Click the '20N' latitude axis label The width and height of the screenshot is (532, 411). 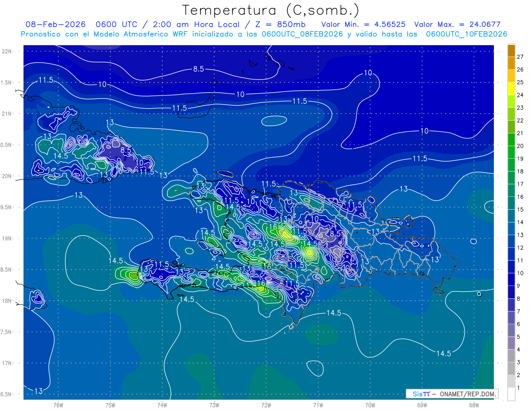click(x=7, y=176)
